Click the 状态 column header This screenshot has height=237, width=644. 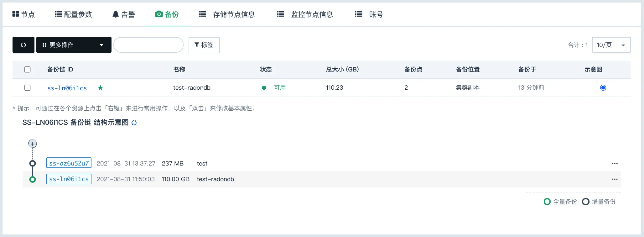[266, 69]
